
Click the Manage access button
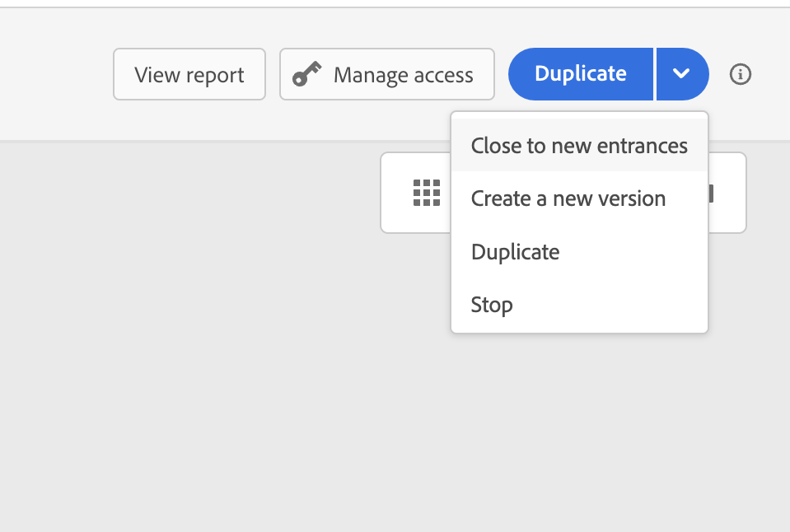tap(387, 75)
